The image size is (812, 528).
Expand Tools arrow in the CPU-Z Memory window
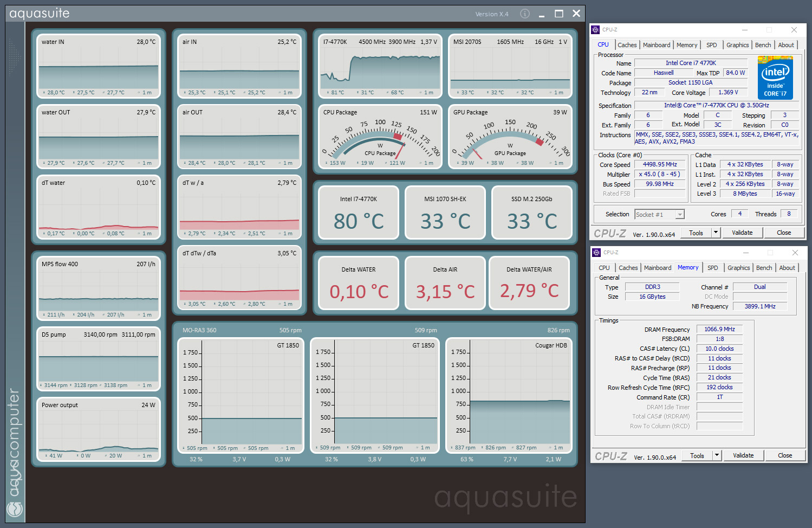(x=717, y=455)
